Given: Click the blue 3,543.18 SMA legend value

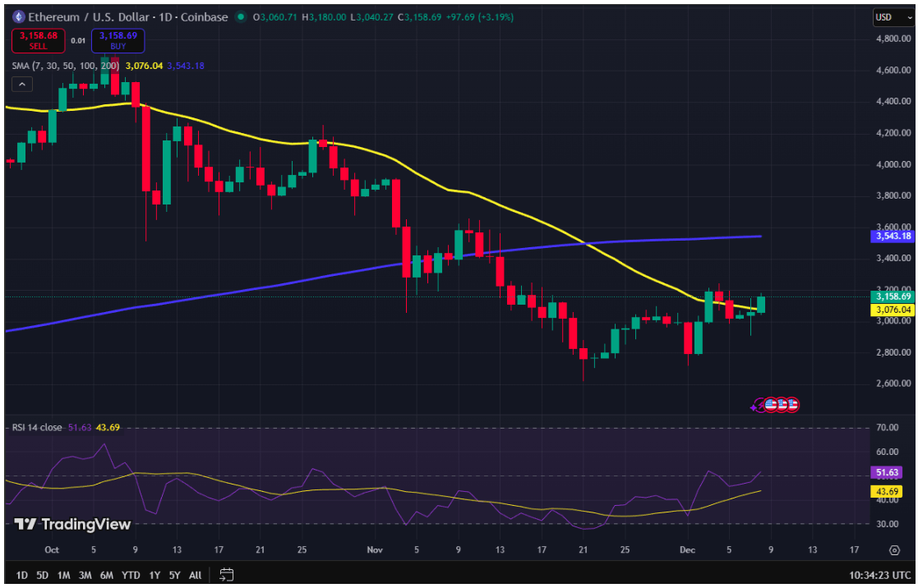Looking at the screenshot, I should (x=186, y=66).
